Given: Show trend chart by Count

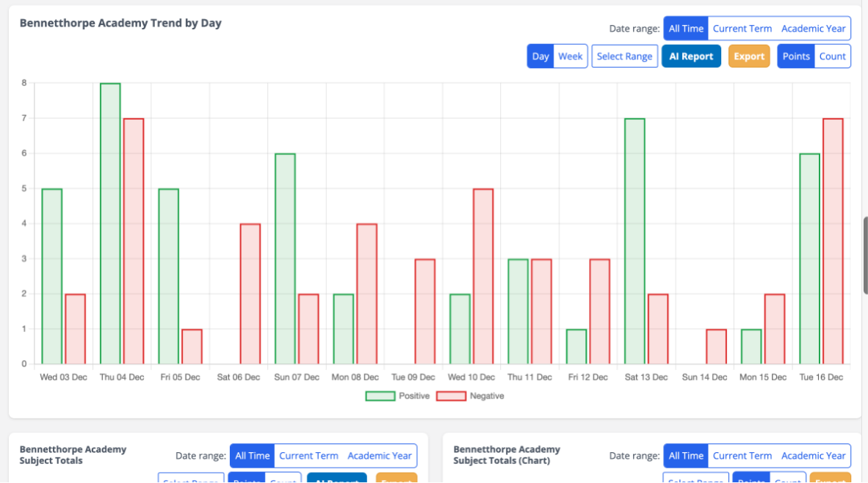Looking at the screenshot, I should click(x=832, y=57).
